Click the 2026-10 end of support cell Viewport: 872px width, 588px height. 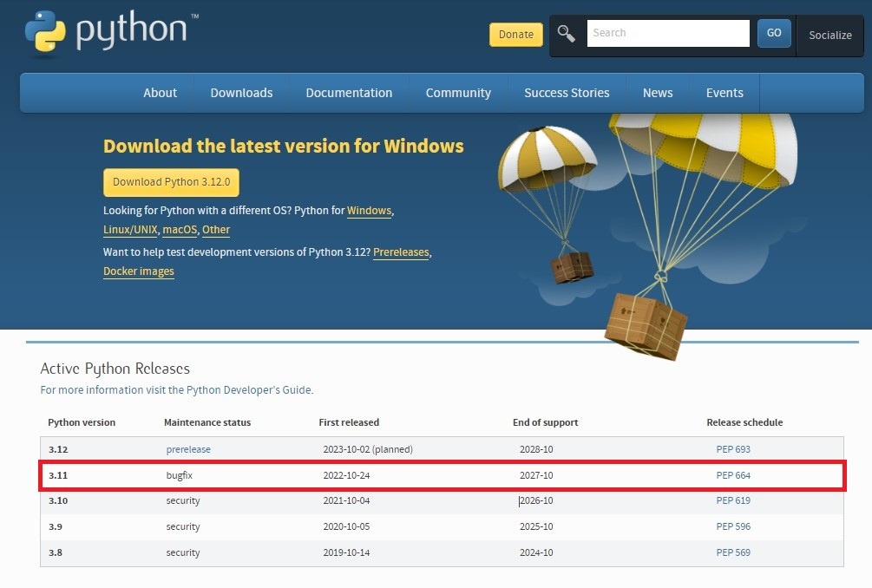(x=536, y=500)
